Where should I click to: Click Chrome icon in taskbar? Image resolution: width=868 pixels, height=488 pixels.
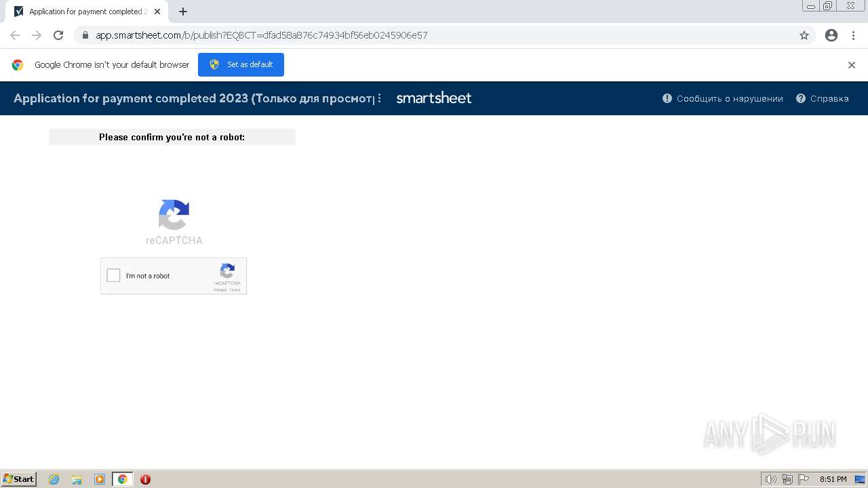(123, 479)
